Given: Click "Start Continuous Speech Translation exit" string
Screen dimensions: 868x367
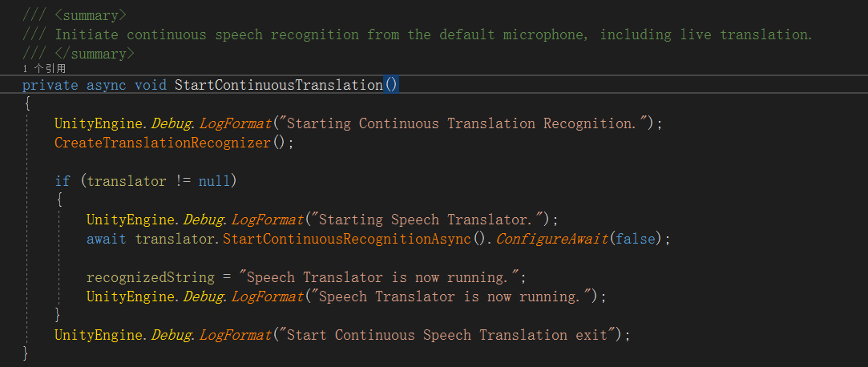Looking at the screenshot, I should point(448,336).
